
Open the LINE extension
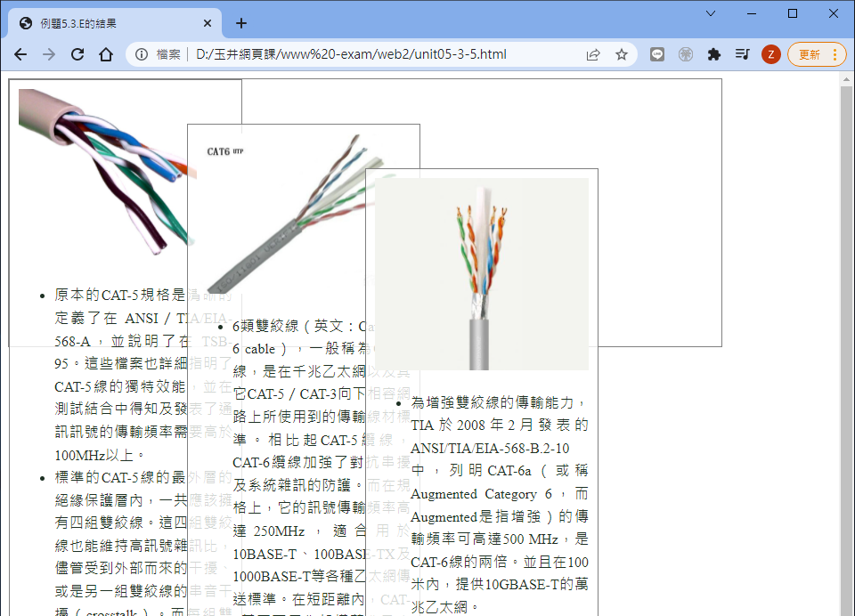(657, 54)
